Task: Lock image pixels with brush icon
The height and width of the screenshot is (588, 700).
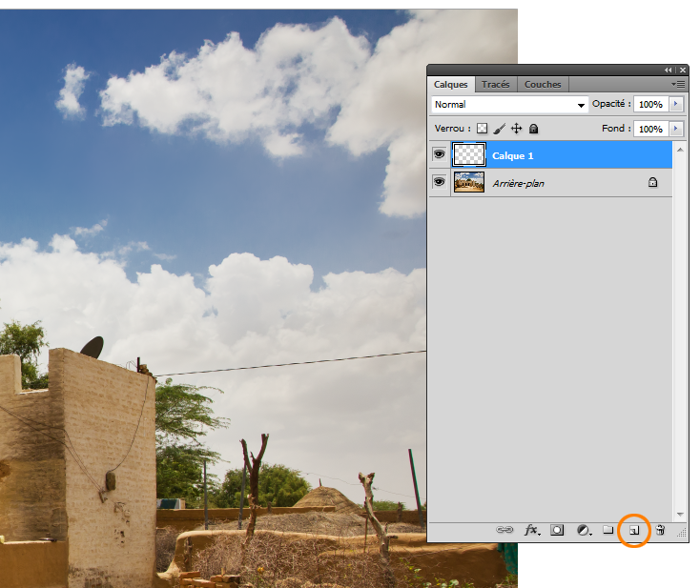Action: [x=499, y=129]
